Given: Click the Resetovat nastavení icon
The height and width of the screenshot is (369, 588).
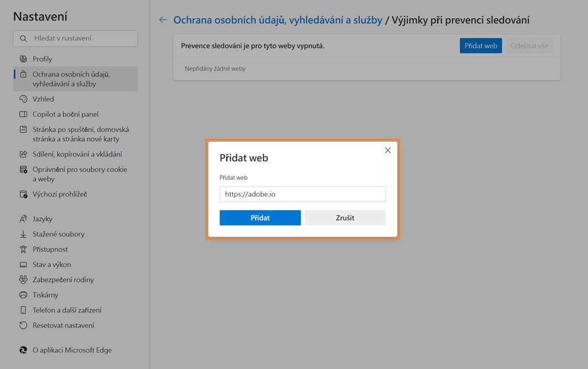Looking at the screenshot, I should 22,325.
